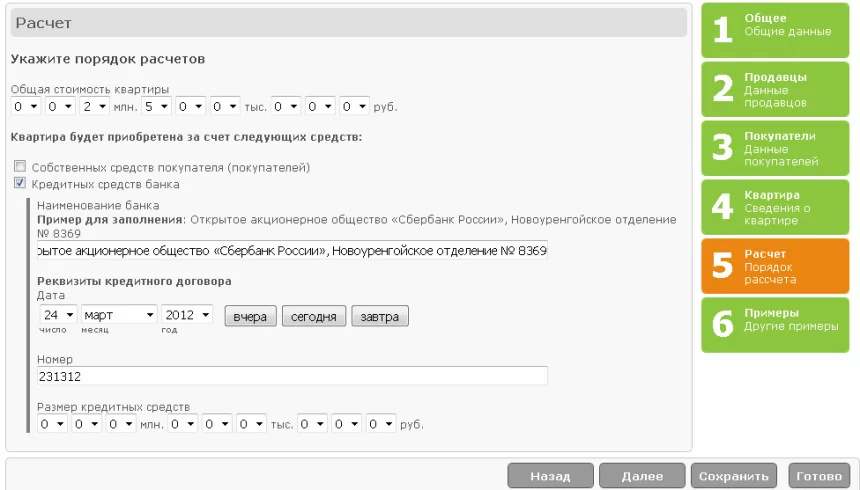Viewport: 860px width, 490px height.
Task: Set date with сегодня button
Action: coord(314,317)
